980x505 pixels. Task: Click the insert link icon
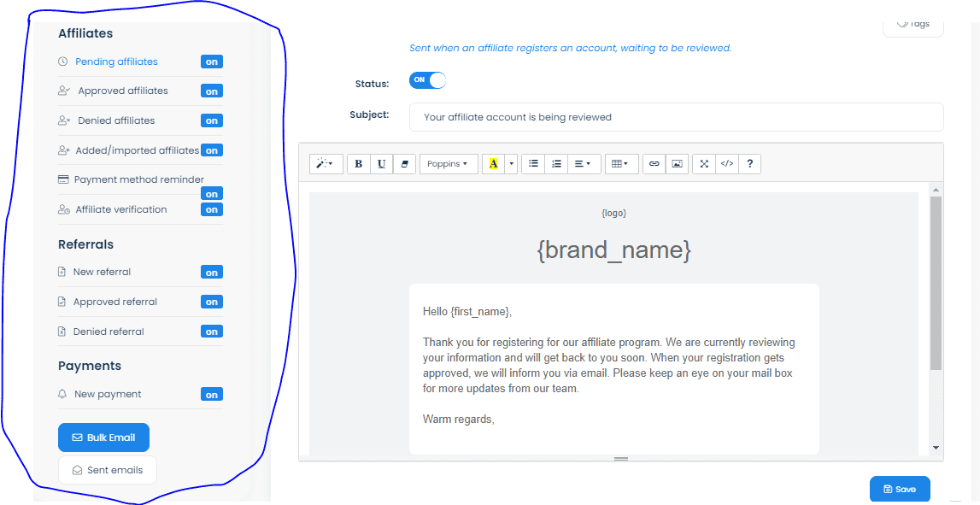click(x=654, y=164)
